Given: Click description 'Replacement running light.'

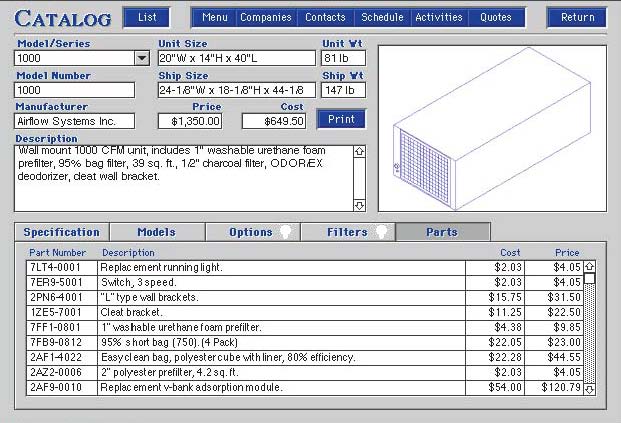Looking at the screenshot, I should pyautogui.click(x=161, y=267).
